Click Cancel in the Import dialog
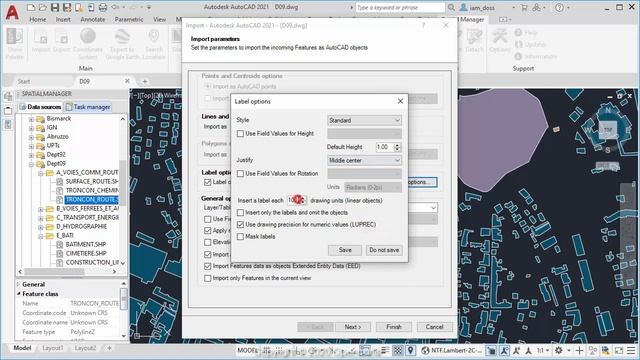 point(434,327)
